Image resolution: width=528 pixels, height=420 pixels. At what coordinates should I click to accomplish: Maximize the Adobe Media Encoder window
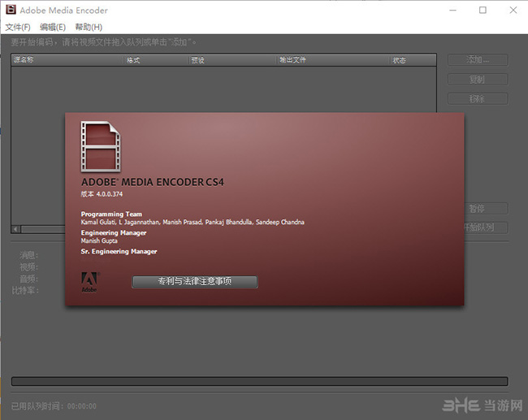tap(483, 10)
